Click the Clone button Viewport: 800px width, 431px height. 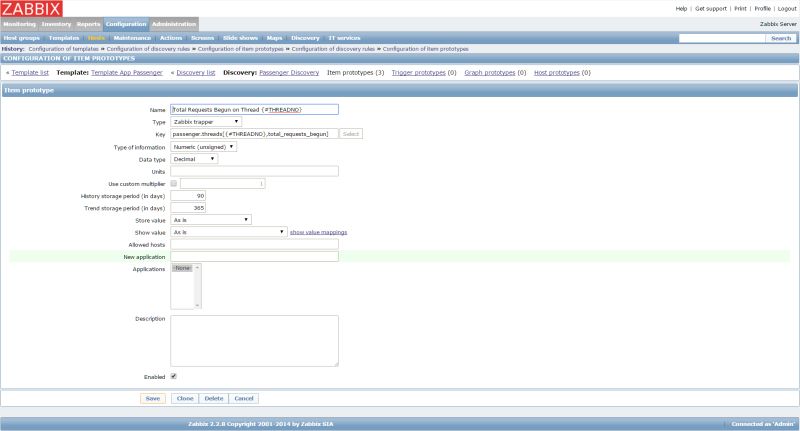(x=185, y=398)
